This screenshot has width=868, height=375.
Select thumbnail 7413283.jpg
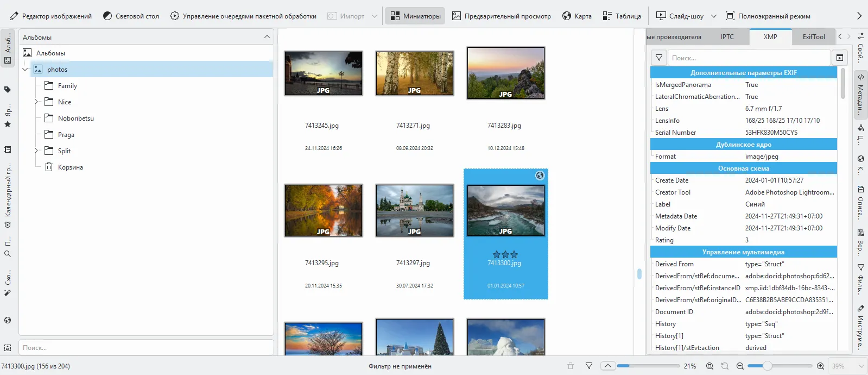506,73
